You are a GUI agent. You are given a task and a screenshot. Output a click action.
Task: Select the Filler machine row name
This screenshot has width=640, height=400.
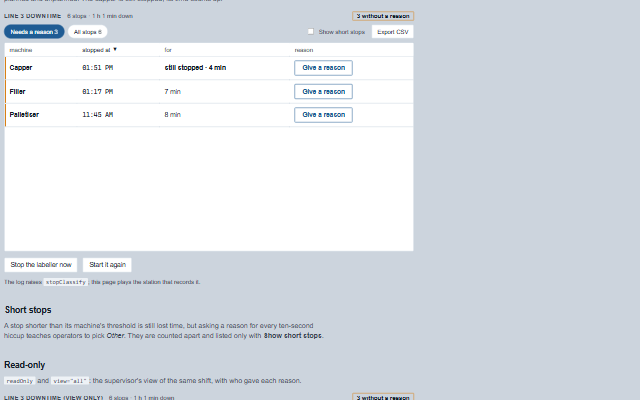coord(17,91)
